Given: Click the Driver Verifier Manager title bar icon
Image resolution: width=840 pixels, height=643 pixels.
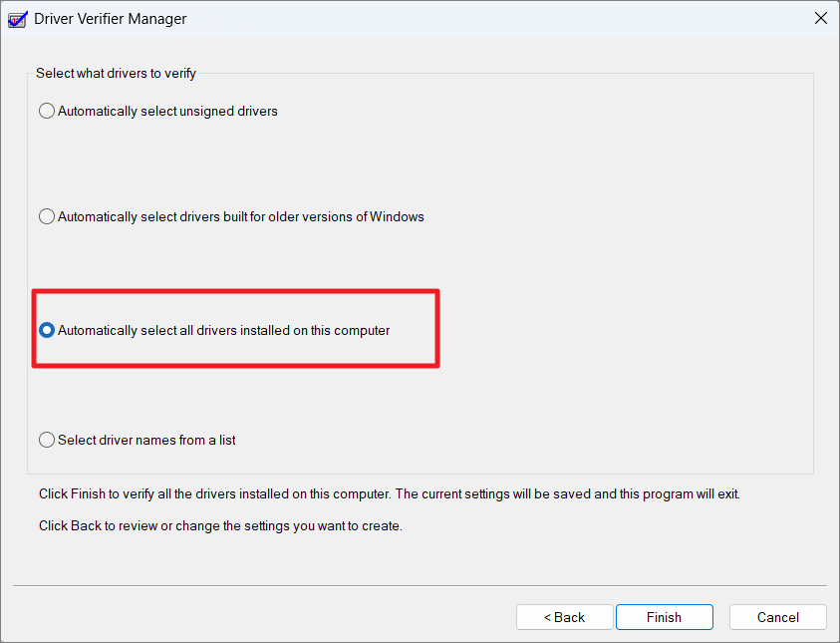Looking at the screenshot, I should 17,19.
